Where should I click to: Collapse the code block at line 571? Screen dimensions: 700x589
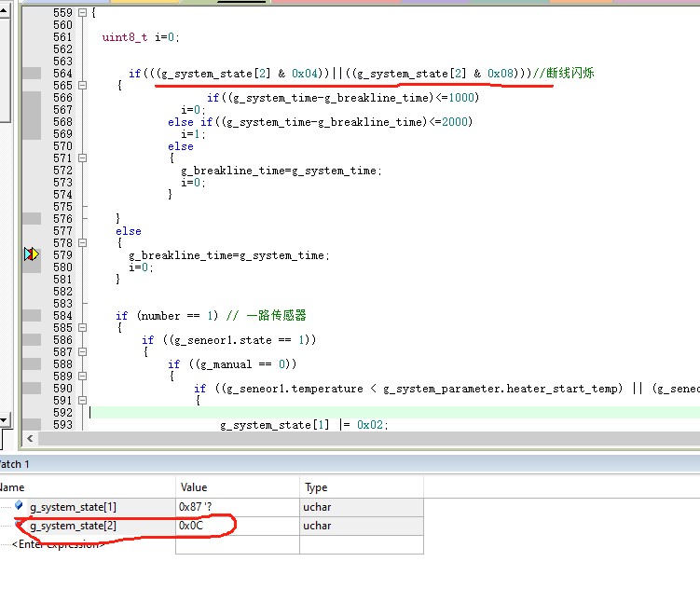pyautogui.click(x=82, y=158)
